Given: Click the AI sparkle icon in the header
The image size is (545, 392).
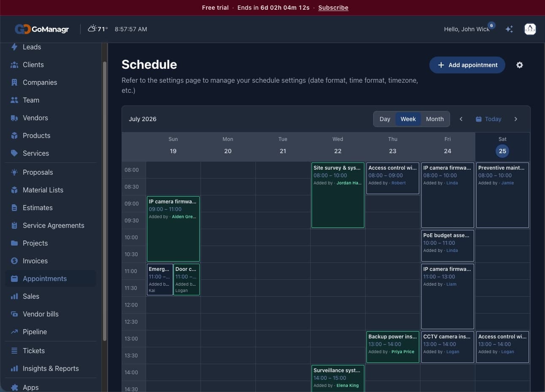Looking at the screenshot, I should coord(509,29).
